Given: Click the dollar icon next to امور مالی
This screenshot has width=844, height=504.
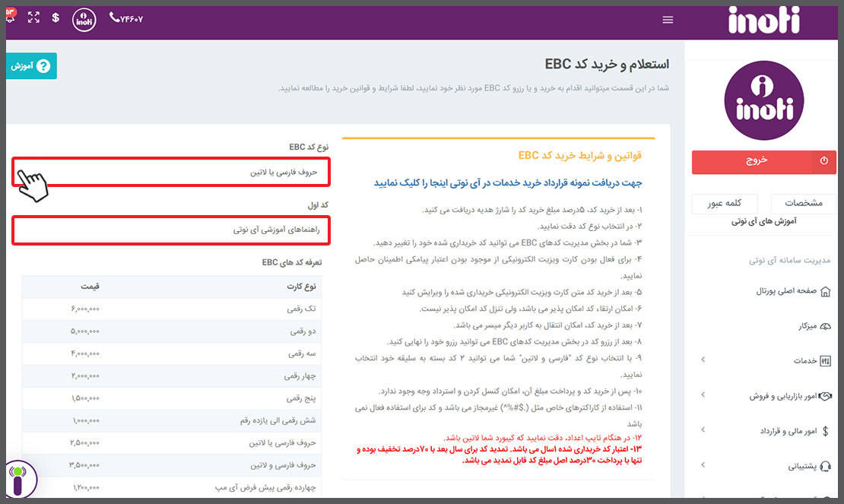Looking at the screenshot, I should (x=826, y=431).
